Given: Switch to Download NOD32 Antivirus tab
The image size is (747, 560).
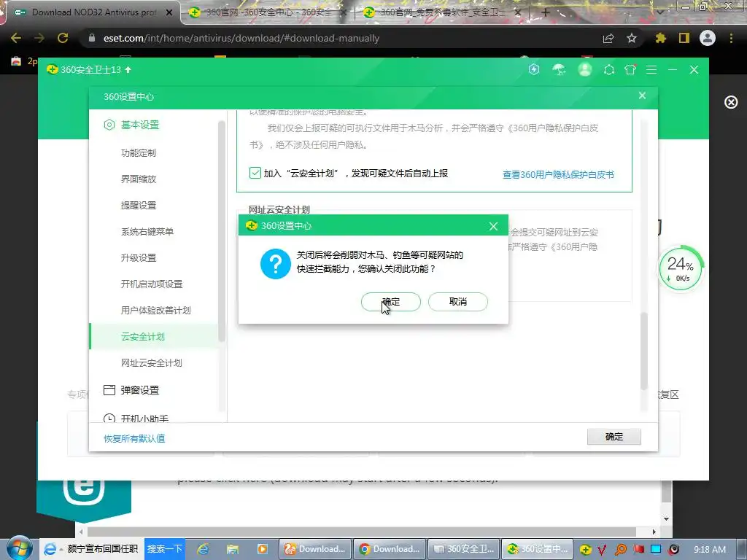Looking at the screenshot, I should pyautogui.click(x=93, y=13).
